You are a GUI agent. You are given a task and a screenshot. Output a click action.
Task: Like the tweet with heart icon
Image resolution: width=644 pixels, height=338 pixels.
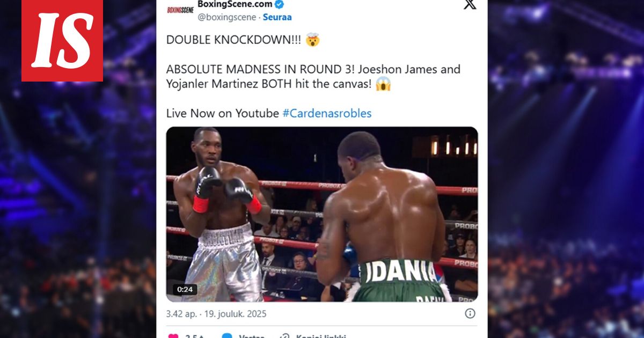173,336
